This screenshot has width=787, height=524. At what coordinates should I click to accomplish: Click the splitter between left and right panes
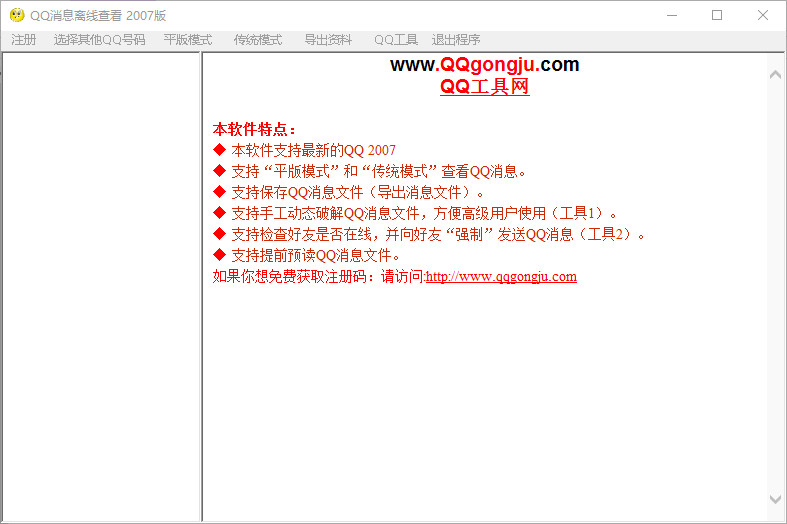click(x=201, y=286)
